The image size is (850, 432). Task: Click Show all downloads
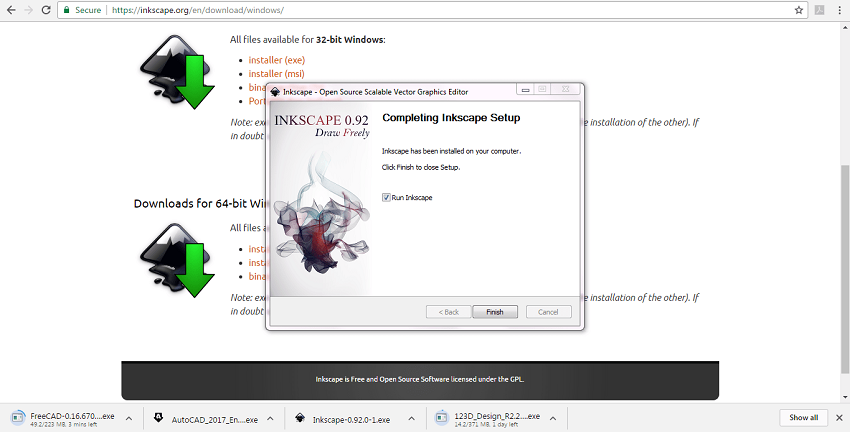[803, 417]
